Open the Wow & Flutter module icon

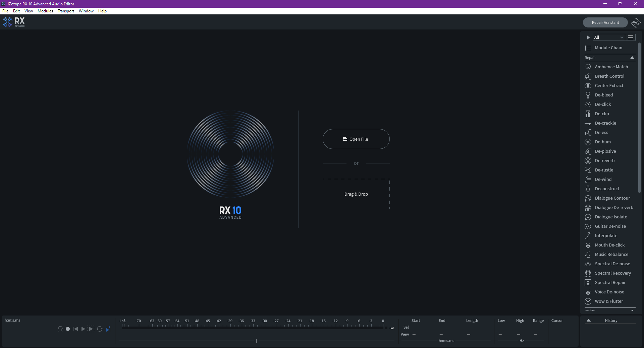[588, 301]
